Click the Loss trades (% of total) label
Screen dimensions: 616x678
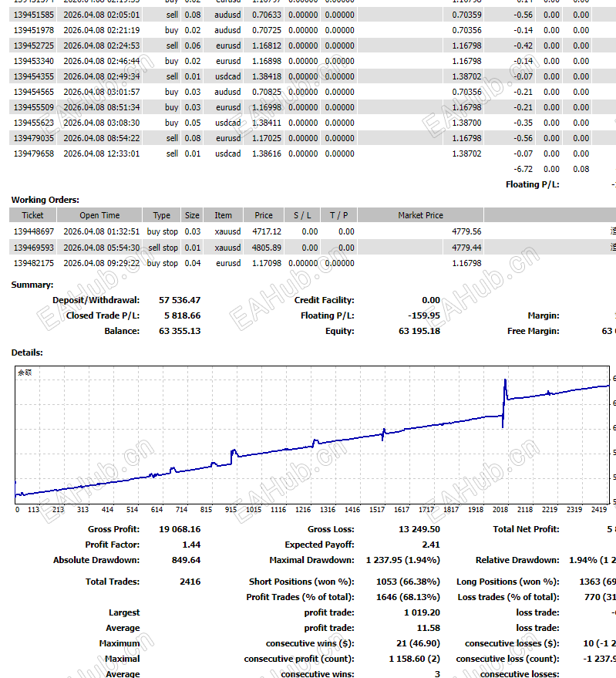coord(508,597)
